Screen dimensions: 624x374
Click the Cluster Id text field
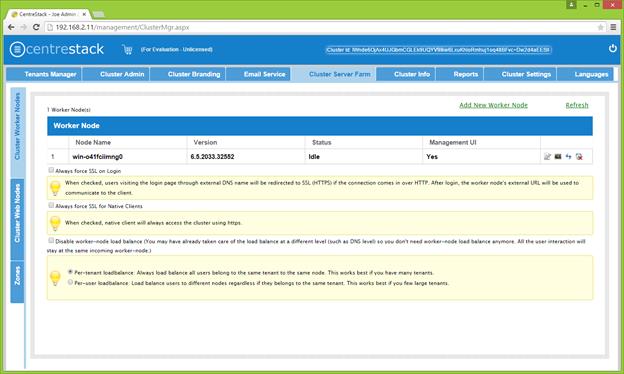coord(439,50)
